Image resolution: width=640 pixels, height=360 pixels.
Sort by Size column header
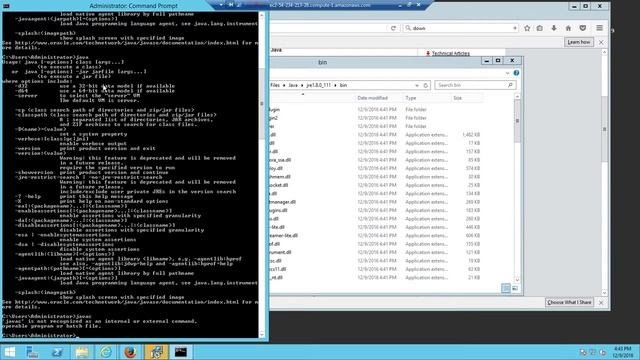(458, 98)
